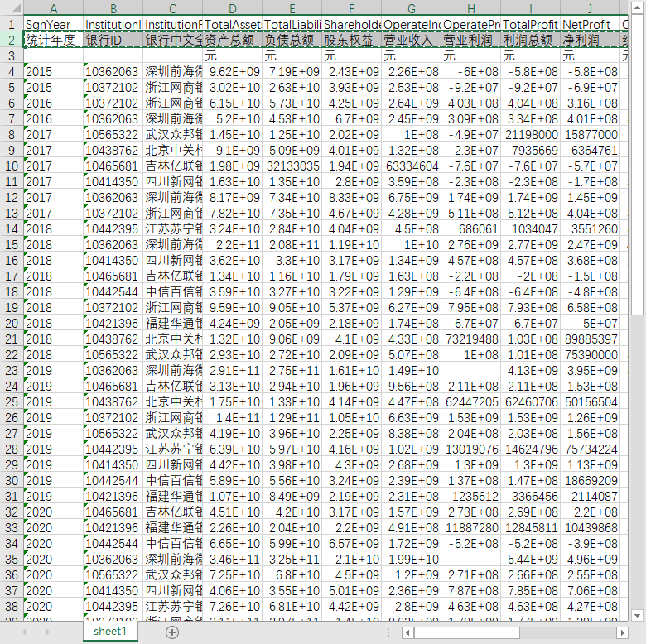Screen dimensions: 646x644
Task: Click cell 1235612 in row 31
Action: [x=471, y=496]
